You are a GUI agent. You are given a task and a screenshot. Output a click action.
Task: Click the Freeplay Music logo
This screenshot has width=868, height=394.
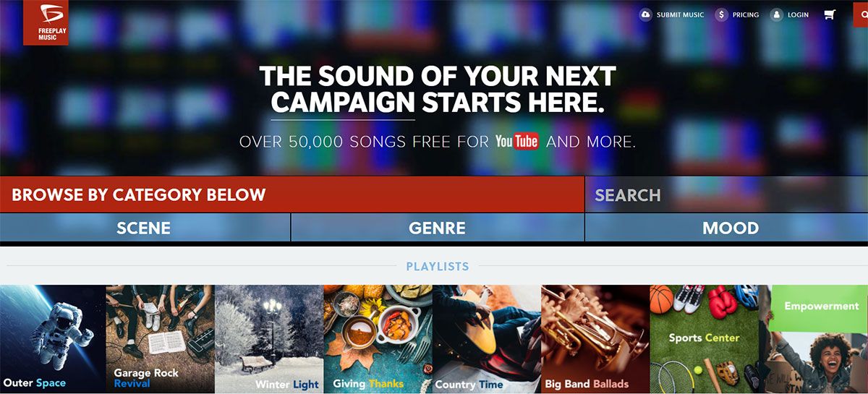[46, 22]
